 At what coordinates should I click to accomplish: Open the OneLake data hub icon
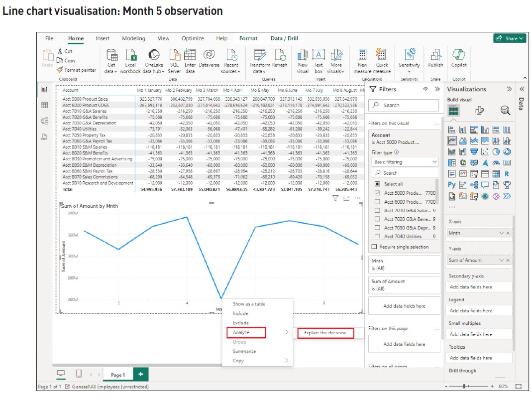tap(154, 56)
